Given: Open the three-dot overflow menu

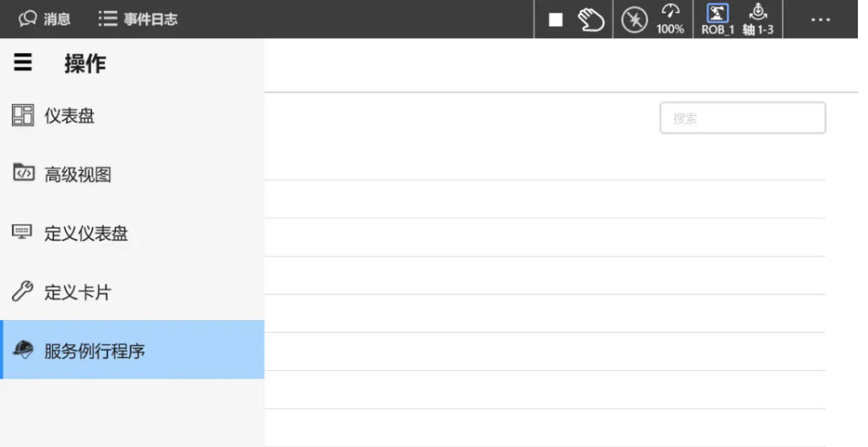Looking at the screenshot, I should point(820,19).
